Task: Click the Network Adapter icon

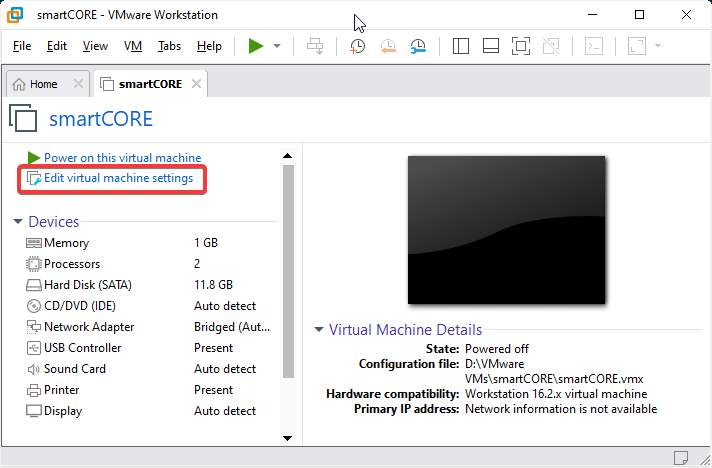Action: click(x=34, y=327)
